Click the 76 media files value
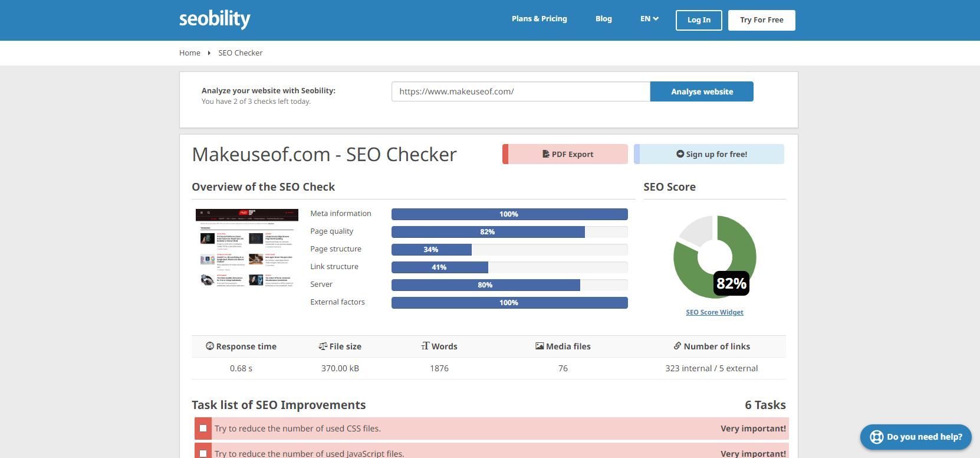Image resolution: width=980 pixels, height=458 pixels. 563,368
